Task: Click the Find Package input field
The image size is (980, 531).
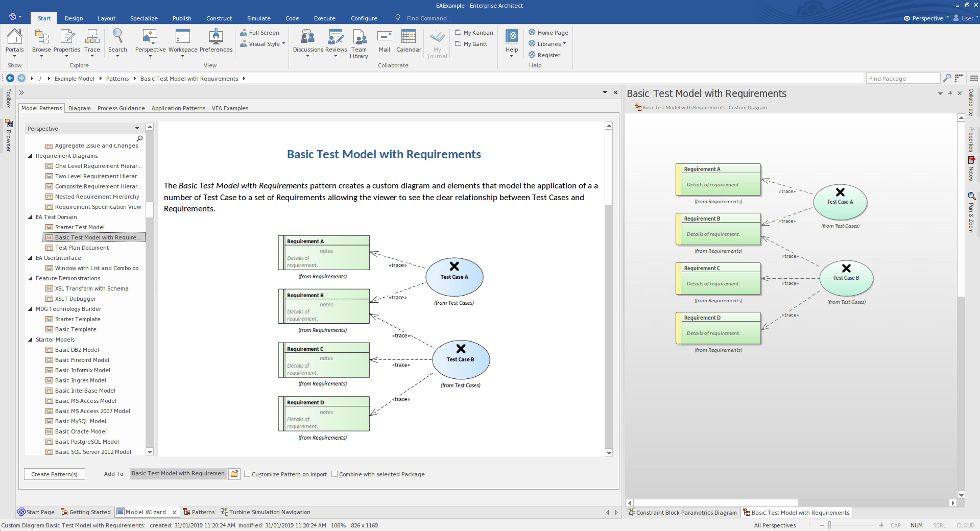Action: pyautogui.click(x=902, y=79)
